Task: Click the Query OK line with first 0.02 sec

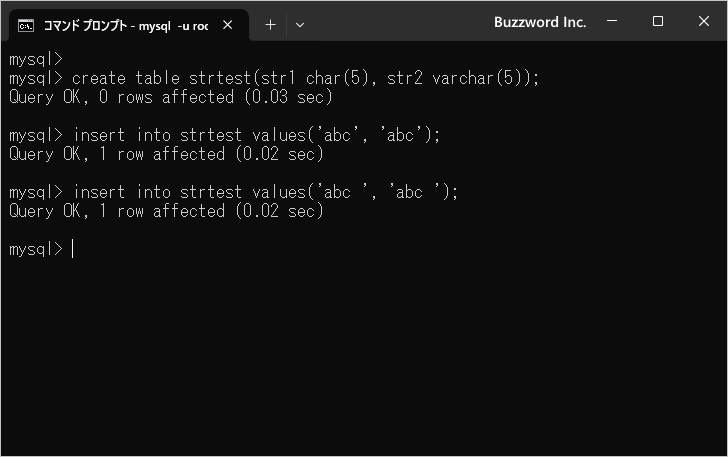Action: click(166, 154)
